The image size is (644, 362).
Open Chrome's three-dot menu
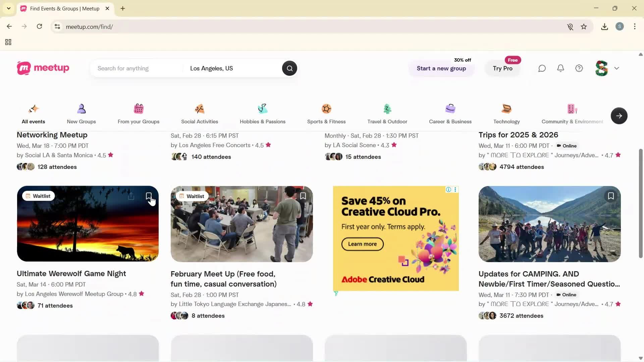pyautogui.click(x=635, y=26)
